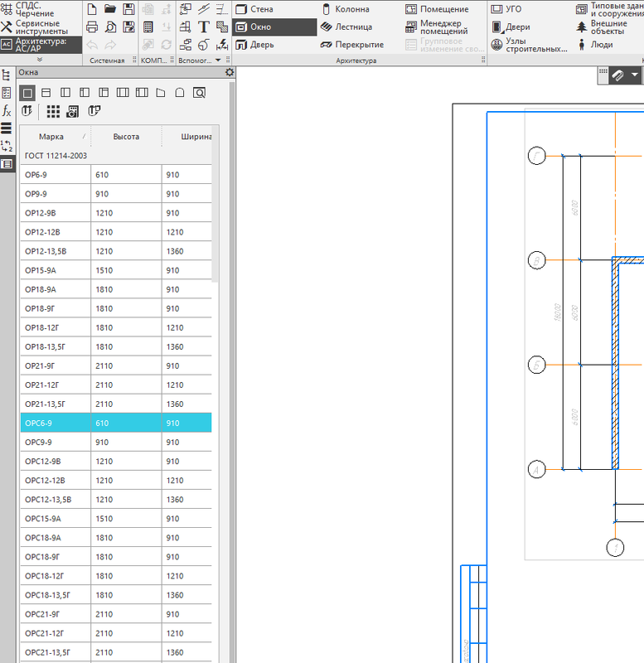Expand the toolset list chevron
The height and width of the screenshot is (663, 644).
tap(40, 60)
